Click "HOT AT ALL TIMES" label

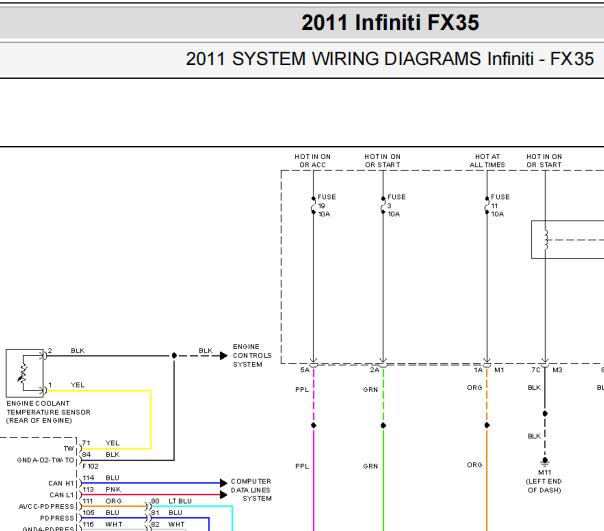[x=487, y=161]
